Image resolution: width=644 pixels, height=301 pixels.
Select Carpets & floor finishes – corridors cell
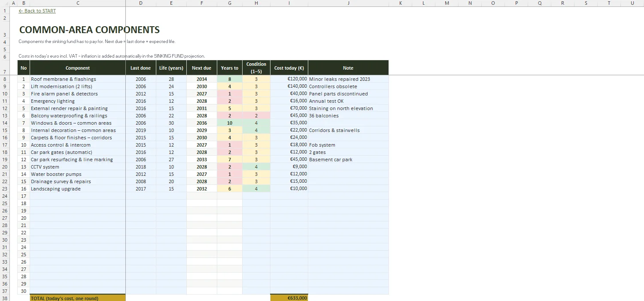78,138
